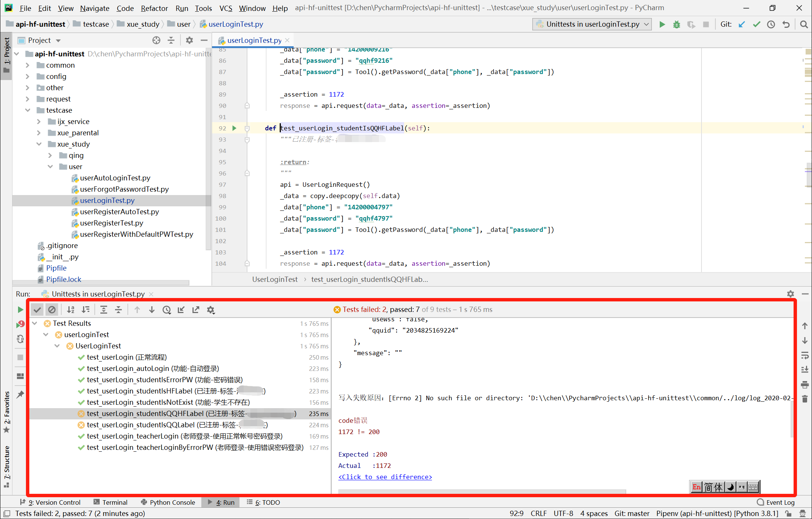The width and height of the screenshot is (812, 519).
Task: Select the Run menu item
Action: pyautogui.click(x=181, y=8)
